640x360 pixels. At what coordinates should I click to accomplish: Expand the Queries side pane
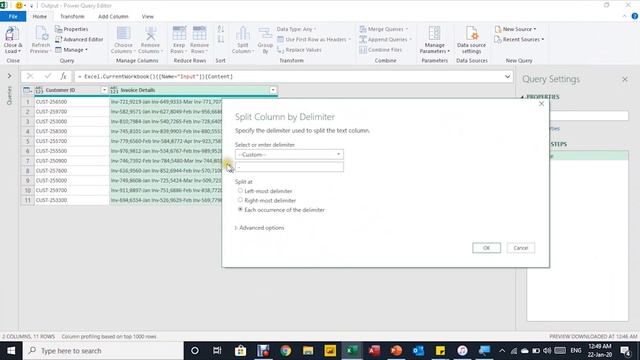(9, 76)
